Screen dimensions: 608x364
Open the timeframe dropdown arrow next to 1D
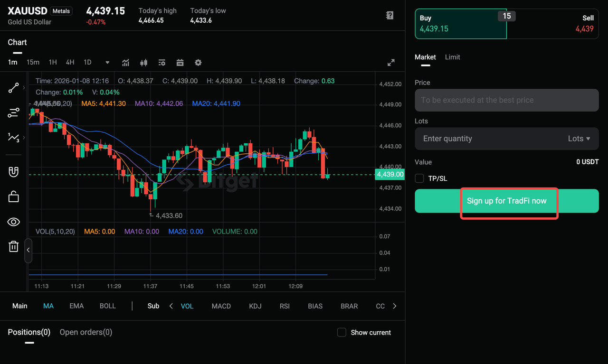click(x=107, y=62)
